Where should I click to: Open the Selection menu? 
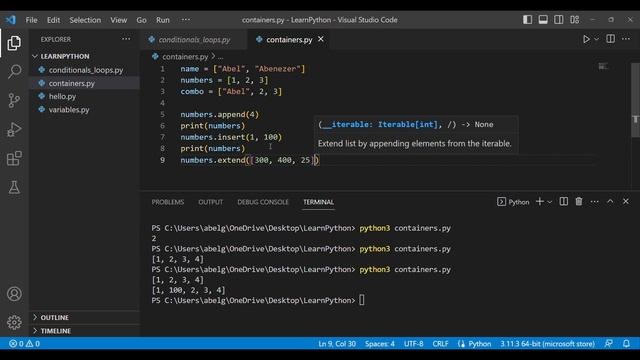point(85,20)
